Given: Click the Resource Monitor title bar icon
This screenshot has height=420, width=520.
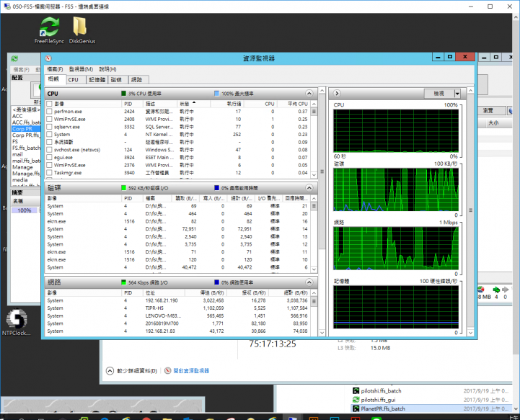Looking at the screenshot, I should click(48, 58).
